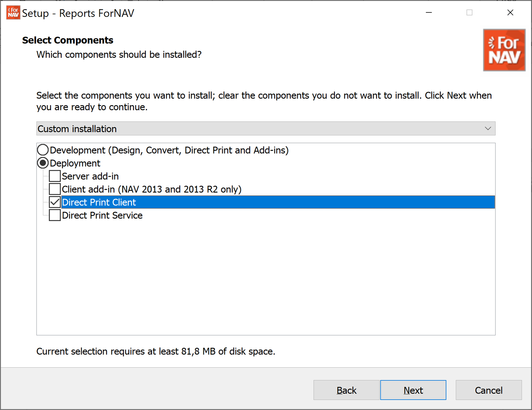Select the Deployment radio button

click(43, 163)
